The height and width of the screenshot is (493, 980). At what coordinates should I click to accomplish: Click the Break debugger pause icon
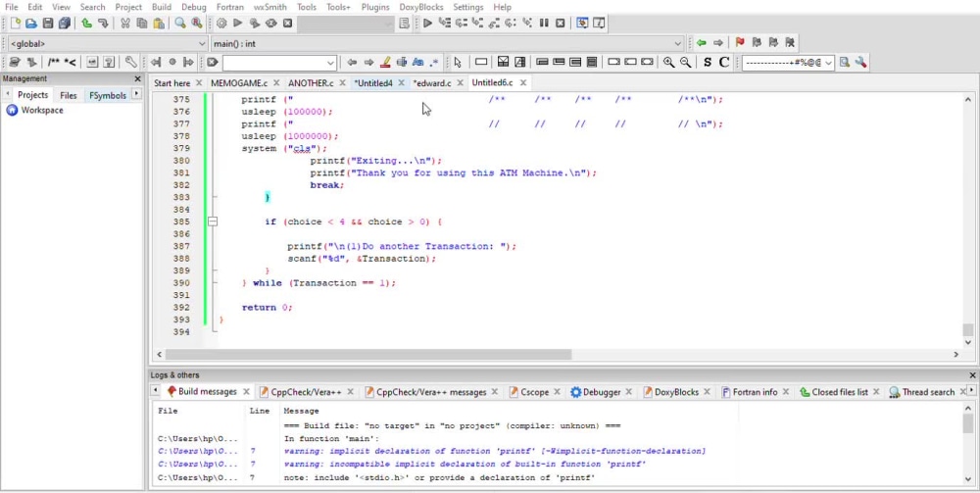pyautogui.click(x=544, y=24)
